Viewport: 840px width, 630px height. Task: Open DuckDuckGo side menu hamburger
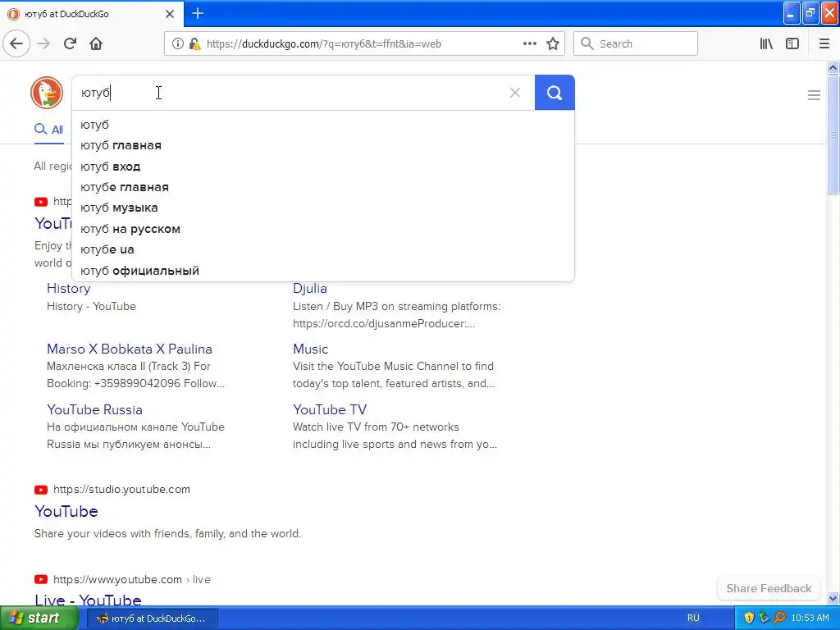click(x=814, y=95)
